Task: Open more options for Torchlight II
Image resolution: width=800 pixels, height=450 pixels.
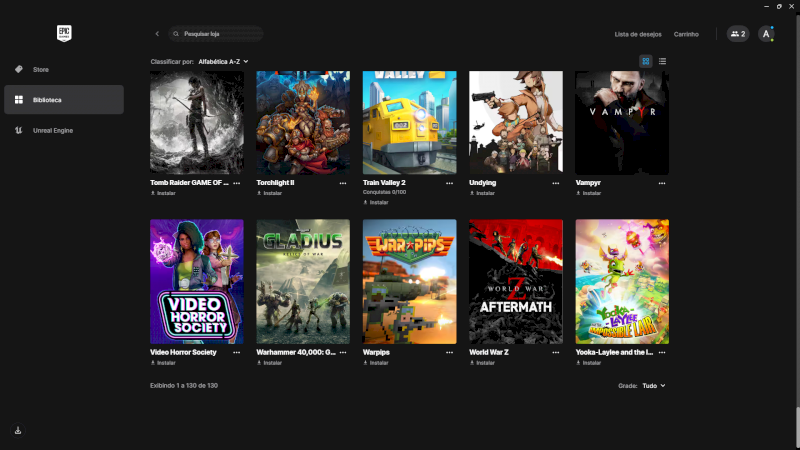Action: click(343, 183)
